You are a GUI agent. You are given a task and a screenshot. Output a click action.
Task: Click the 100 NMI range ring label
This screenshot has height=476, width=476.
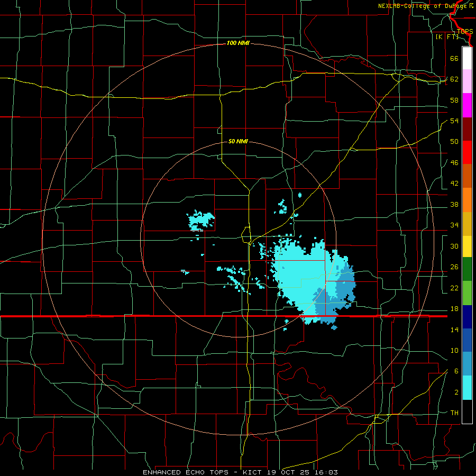(x=238, y=43)
